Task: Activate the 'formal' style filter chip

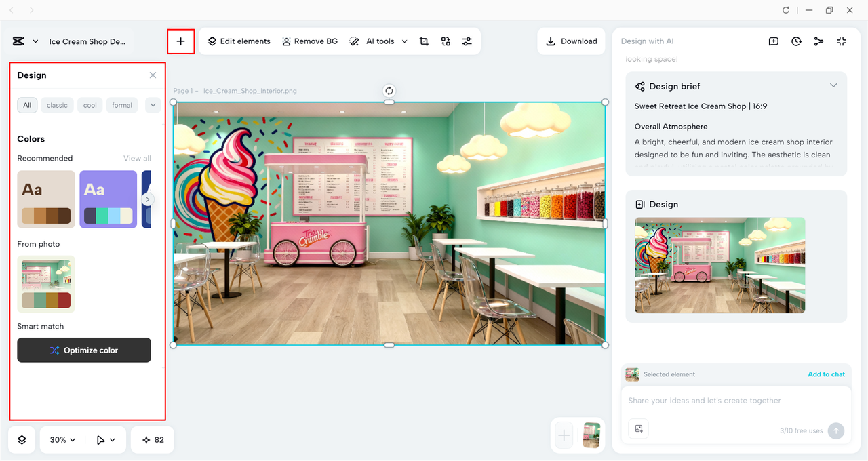Action: pyautogui.click(x=121, y=105)
